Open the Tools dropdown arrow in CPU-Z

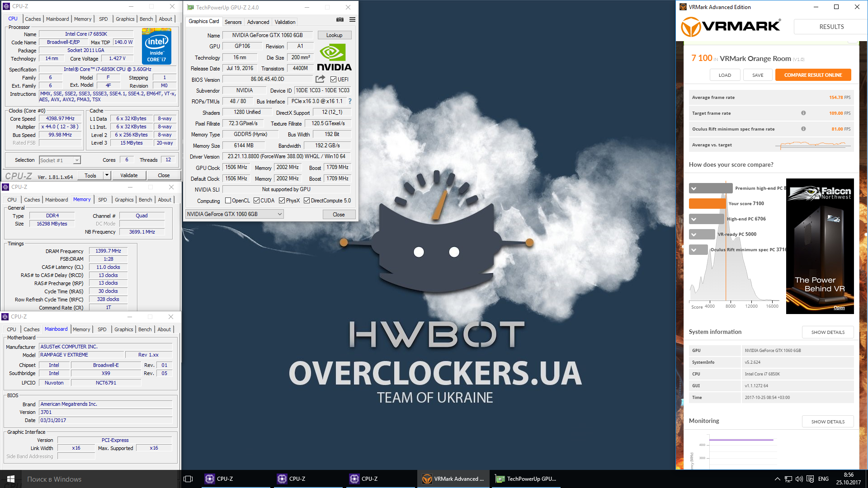point(107,175)
